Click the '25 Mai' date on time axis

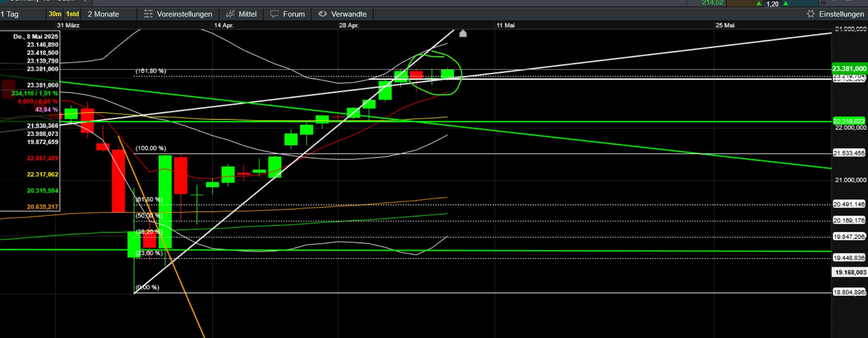pyautogui.click(x=725, y=25)
